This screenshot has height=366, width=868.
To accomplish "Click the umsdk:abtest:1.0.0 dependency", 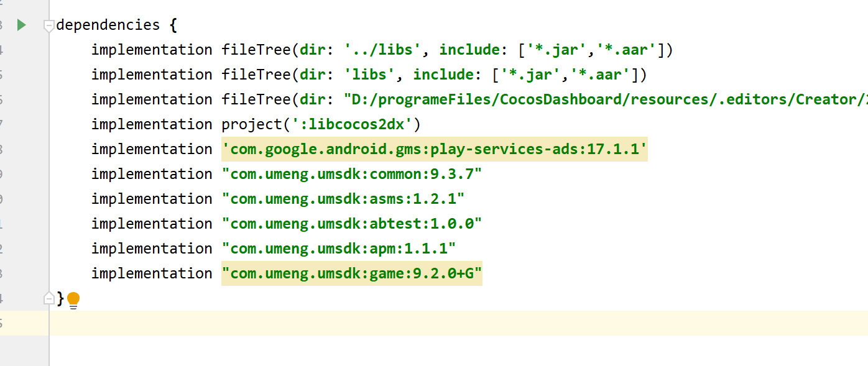I will point(352,224).
